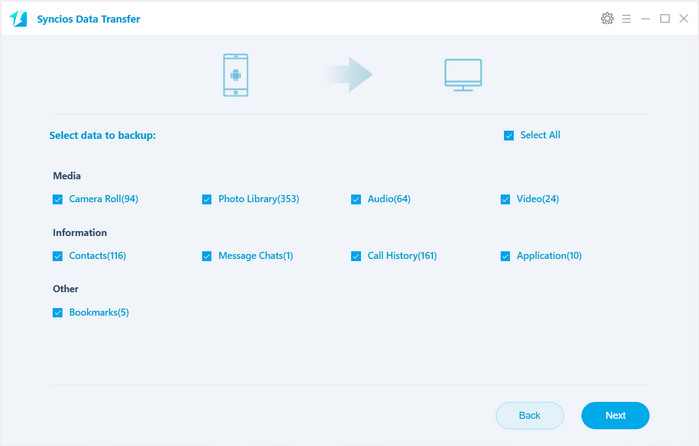Click the Android phone source icon
Screen dimensions: 699x446
236,75
